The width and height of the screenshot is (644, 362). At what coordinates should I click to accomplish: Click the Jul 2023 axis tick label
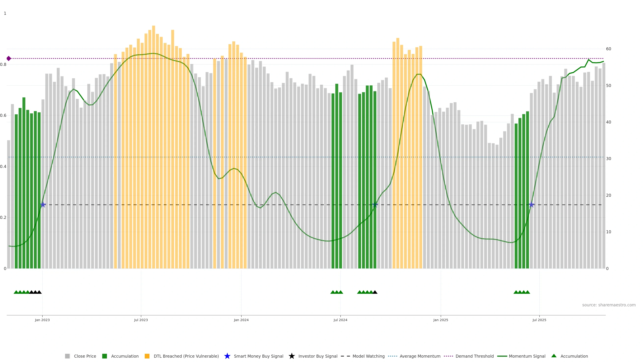click(141, 320)
